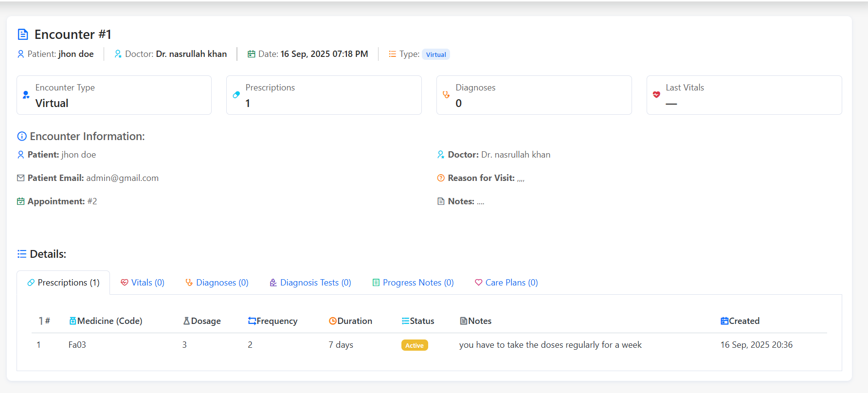Viewport: 868px width, 393px height.
Task: Select the Diagnosis Tests (0) tab
Action: click(x=310, y=283)
